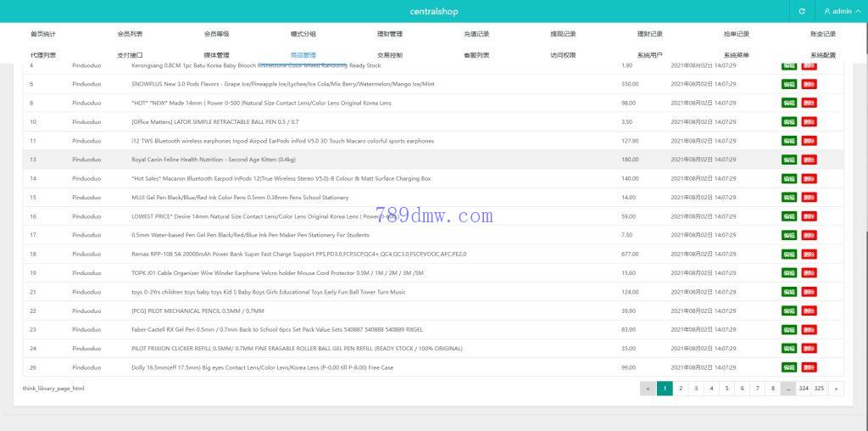Edit the SNOWPLUS New 3.0 Pods row
This screenshot has width=868, height=431.
(x=789, y=84)
